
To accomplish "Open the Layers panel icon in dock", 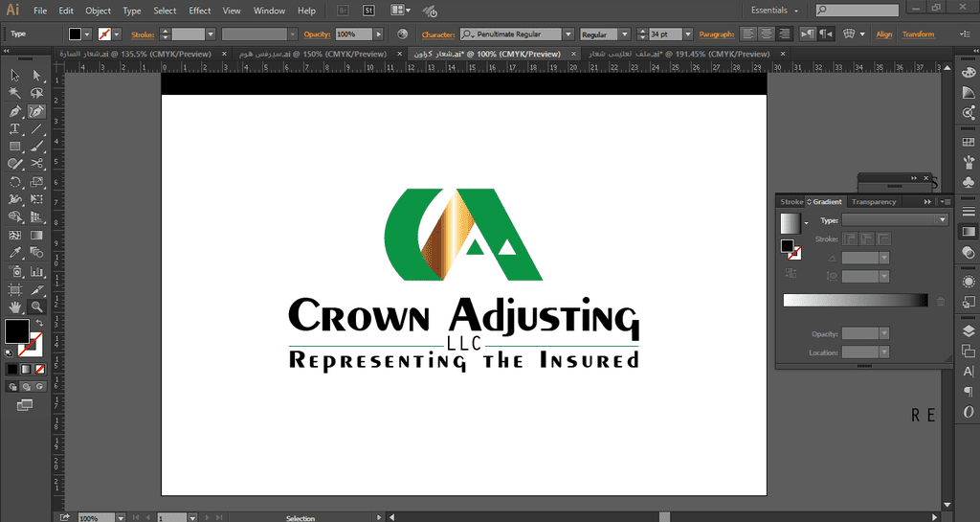I will [x=969, y=330].
